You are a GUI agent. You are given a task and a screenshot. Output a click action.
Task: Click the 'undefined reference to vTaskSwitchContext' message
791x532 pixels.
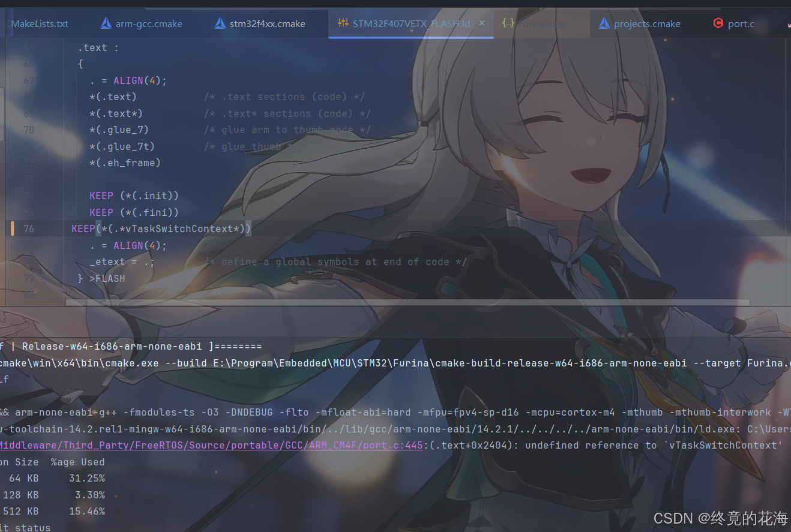tap(654, 445)
